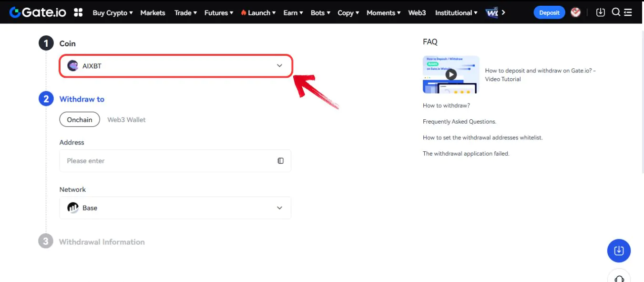Image resolution: width=644 pixels, height=282 pixels.
Task: Expand the Trade menu
Action: click(185, 13)
